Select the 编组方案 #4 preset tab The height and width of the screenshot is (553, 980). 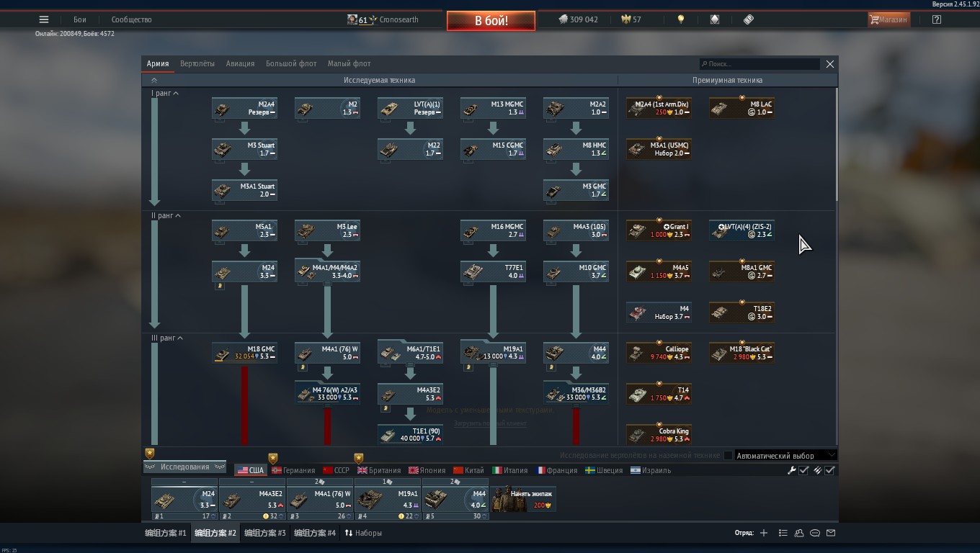pos(315,533)
